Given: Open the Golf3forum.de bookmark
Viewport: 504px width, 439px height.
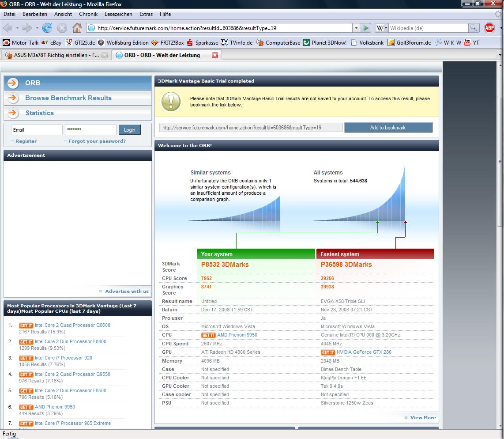Looking at the screenshot, I should (x=409, y=42).
